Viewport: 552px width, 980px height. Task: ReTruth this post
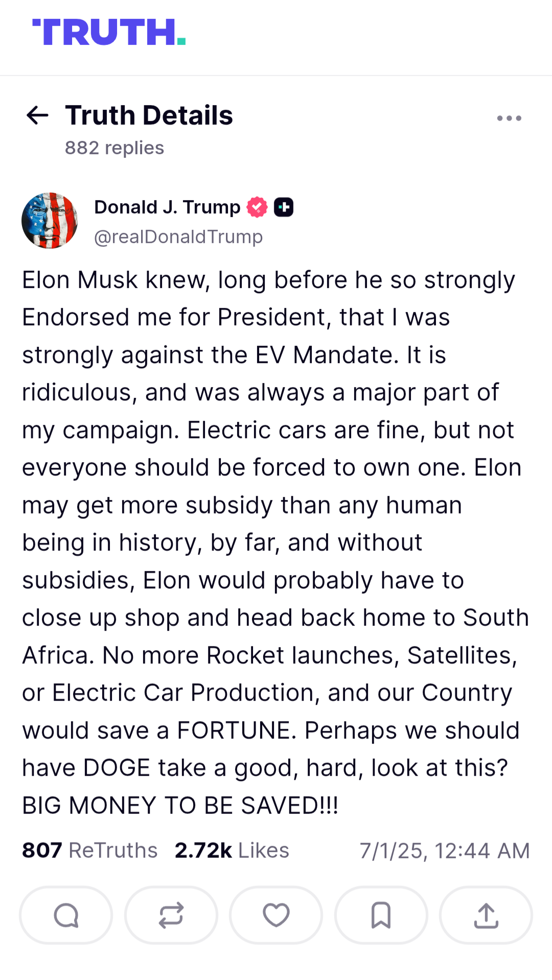coord(171,915)
